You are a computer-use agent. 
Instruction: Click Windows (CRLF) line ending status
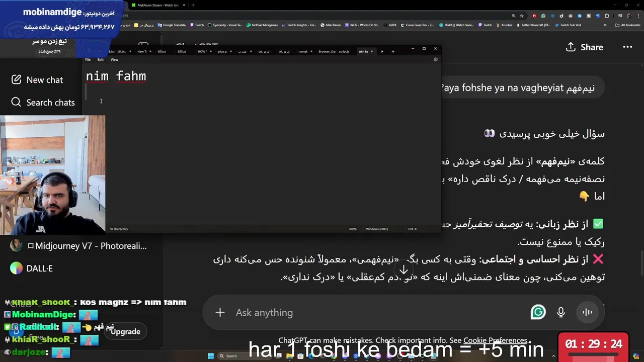pos(377,229)
